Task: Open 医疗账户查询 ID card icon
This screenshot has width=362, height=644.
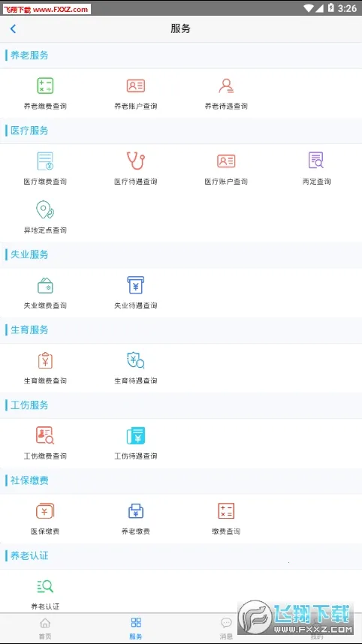Action: pos(226,161)
